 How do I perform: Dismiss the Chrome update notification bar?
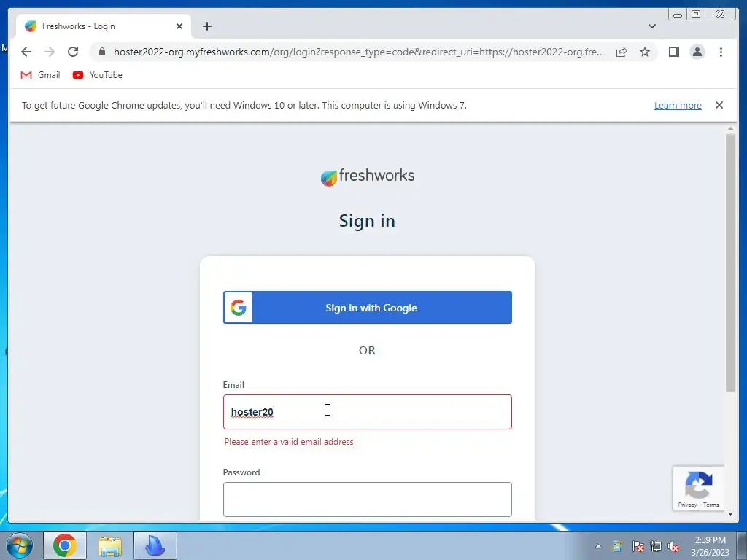[719, 105]
